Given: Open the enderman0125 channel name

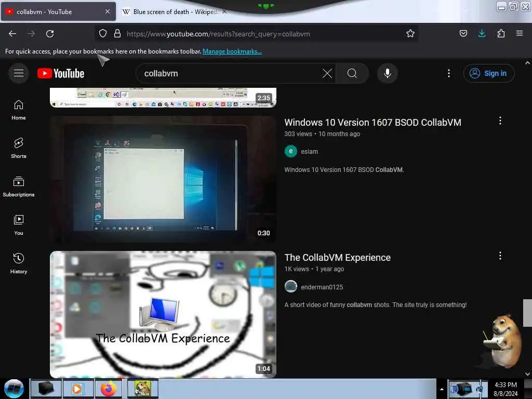Looking at the screenshot, I should (322, 287).
